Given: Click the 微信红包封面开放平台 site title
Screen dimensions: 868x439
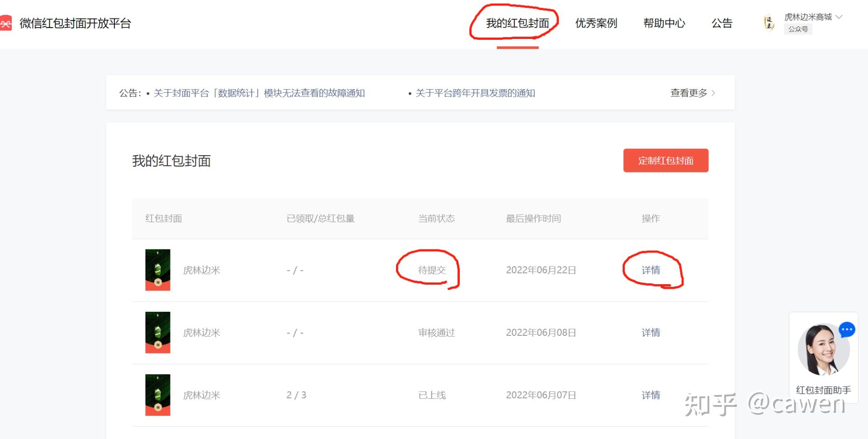Looking at the screenshot, I should coord(75,23).
